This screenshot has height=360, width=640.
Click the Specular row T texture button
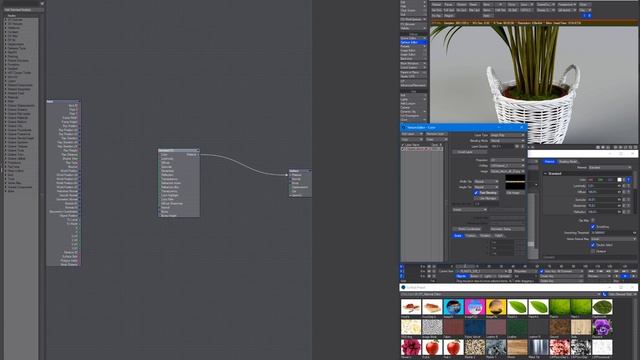click(x=629, y=200)
